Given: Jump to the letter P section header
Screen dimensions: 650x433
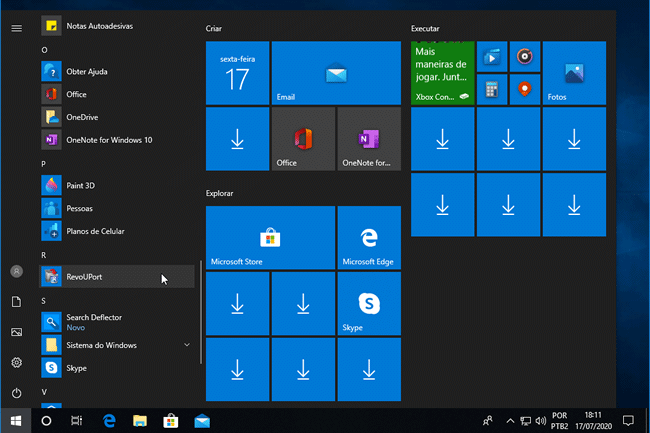Looking at the screenshot, I should [x=44, y=163].
